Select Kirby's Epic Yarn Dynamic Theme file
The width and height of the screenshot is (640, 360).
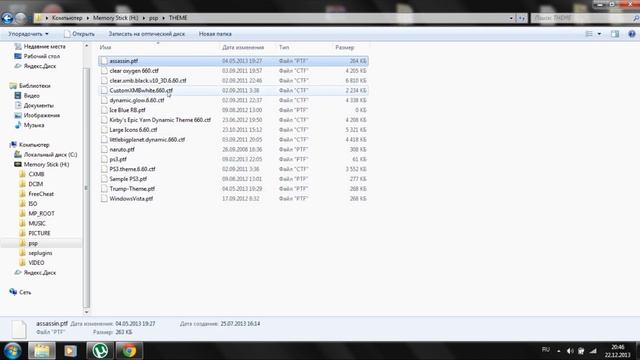[233, 120]
